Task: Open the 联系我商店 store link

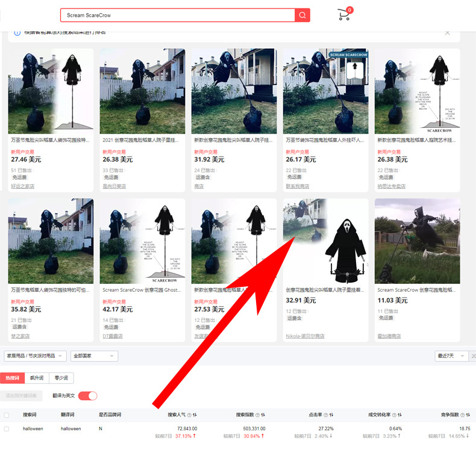Action: click(x=298, y=186)
